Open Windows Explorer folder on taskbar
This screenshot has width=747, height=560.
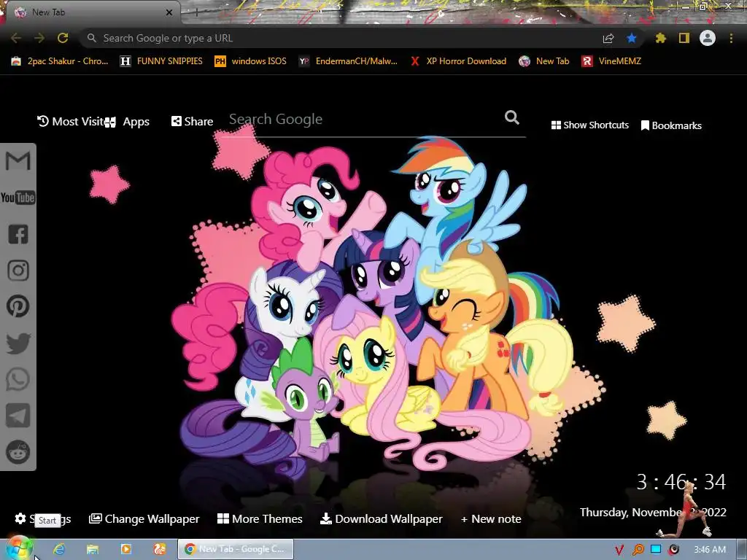click(93, 549)
